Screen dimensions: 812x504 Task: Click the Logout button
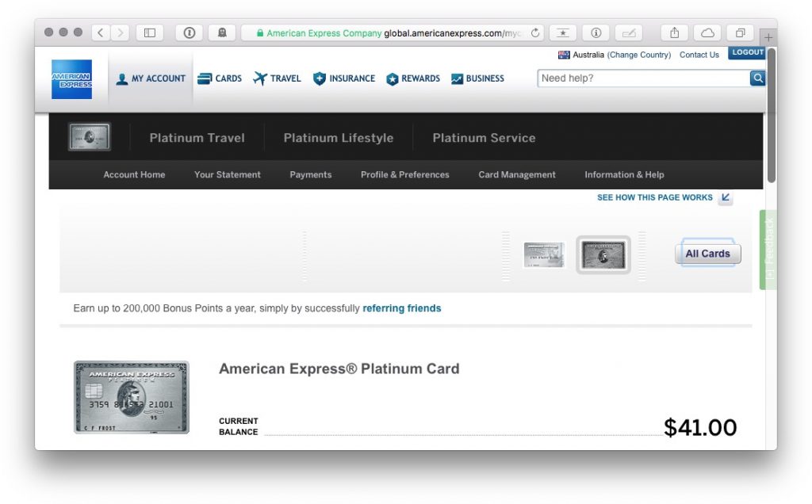pyautogui.click(x=747, y=52)
